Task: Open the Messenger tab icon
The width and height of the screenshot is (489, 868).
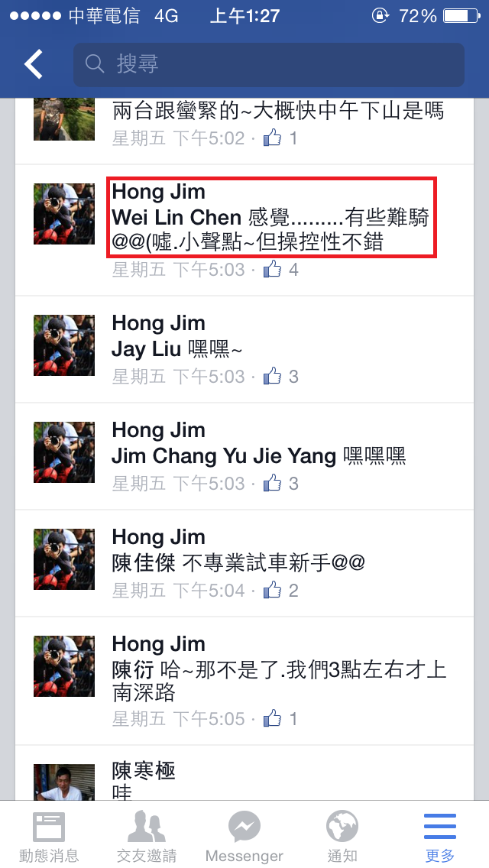Action: 244,837
